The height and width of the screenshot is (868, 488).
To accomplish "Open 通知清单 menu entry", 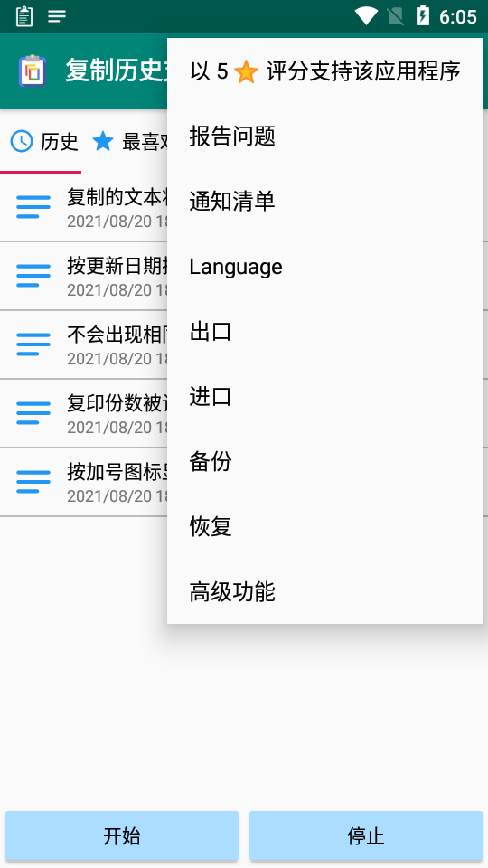I will 324,202.
